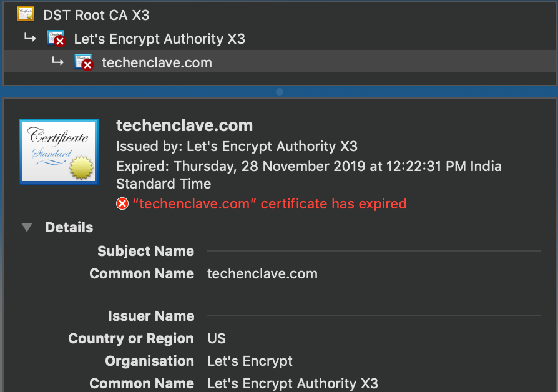Select the DST Root CA X3 certificate icon

pyautogui.click(x=26, y=14)
